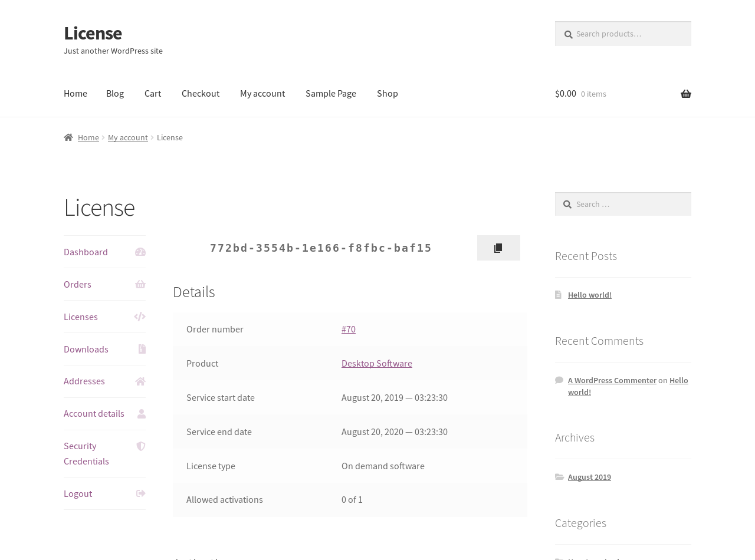Open the August 2019 archive link
The width and height of the screenshot is (755, 560).
(x=589, y=477)
